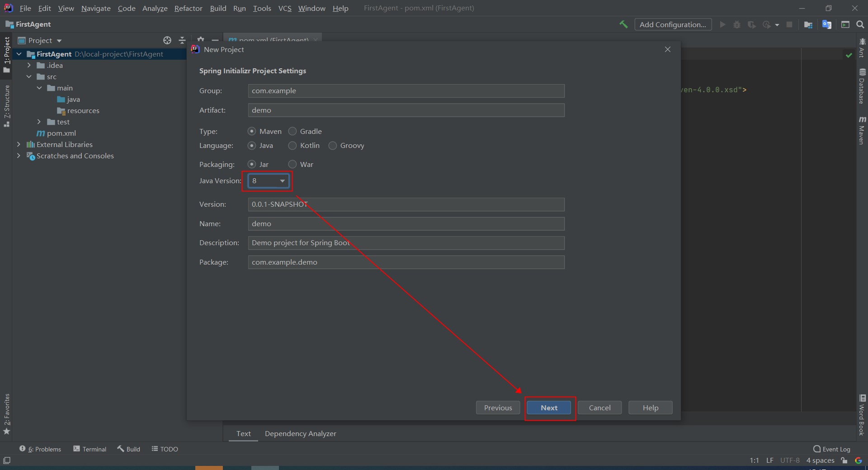Open the Project Structure icon

tap(808, 24)
